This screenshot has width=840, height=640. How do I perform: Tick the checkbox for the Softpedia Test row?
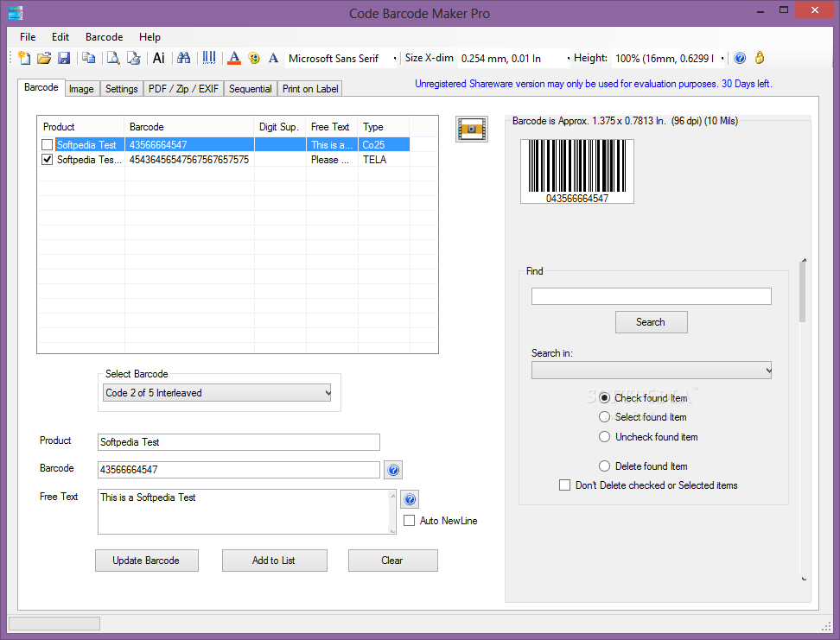47,144
